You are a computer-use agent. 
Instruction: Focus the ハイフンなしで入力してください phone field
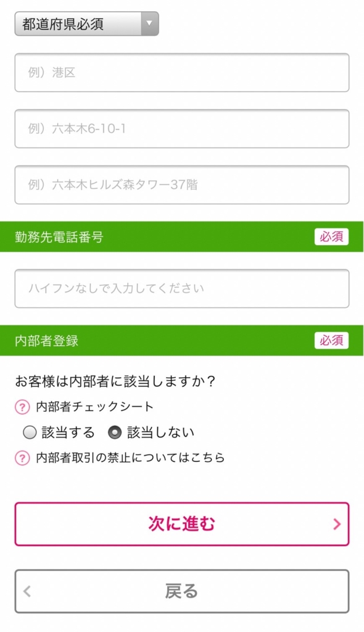[182, 289]
